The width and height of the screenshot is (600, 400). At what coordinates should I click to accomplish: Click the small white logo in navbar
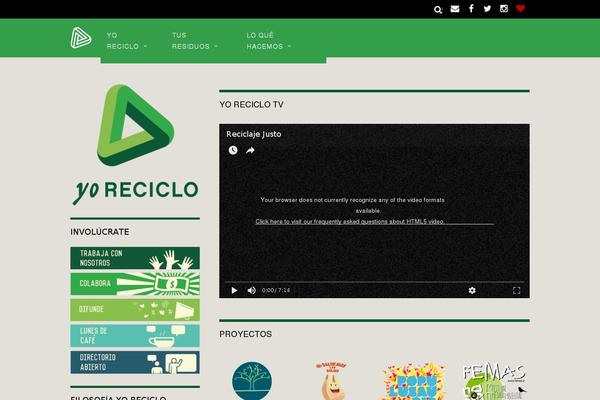[x=81, y=38]
